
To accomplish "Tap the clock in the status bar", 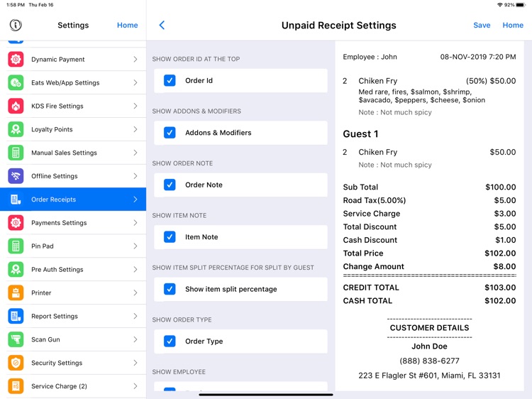I will click(16, 5).
